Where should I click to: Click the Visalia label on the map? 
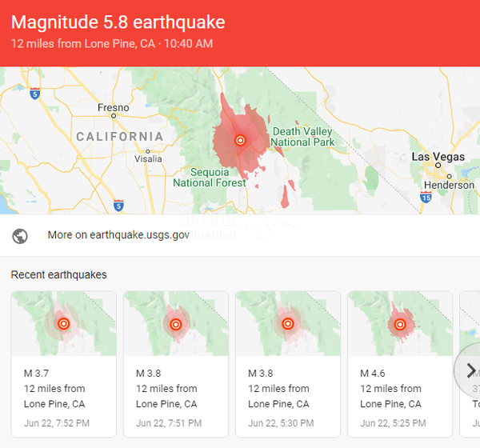(x=148, y=158)
